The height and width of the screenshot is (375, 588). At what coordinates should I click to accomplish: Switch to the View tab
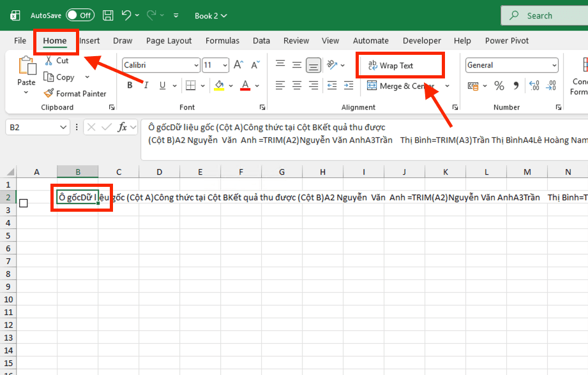(x=330, y=40)
